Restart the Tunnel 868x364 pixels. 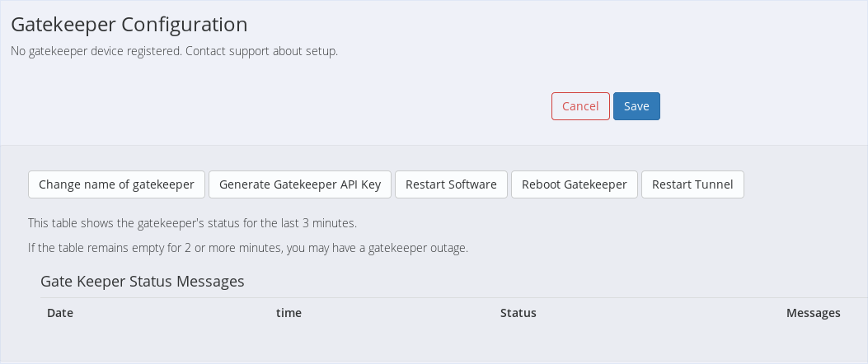click(692, 184)
